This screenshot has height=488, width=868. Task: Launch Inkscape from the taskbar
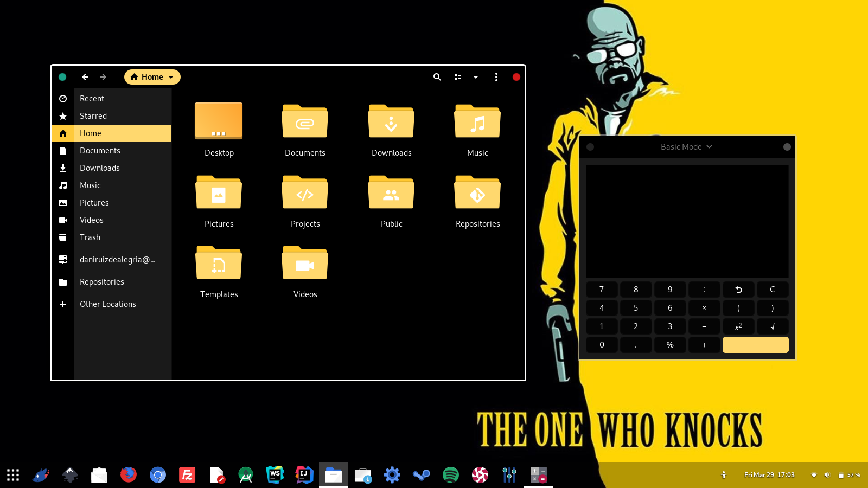70,475
